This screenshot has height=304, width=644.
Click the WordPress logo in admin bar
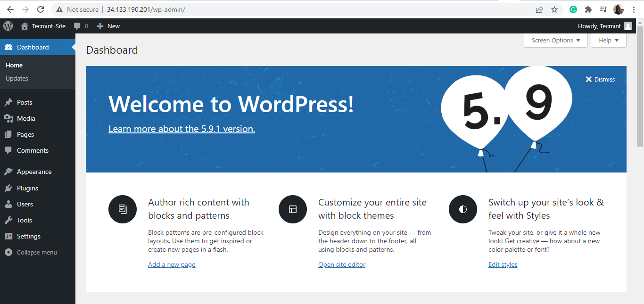8,26
